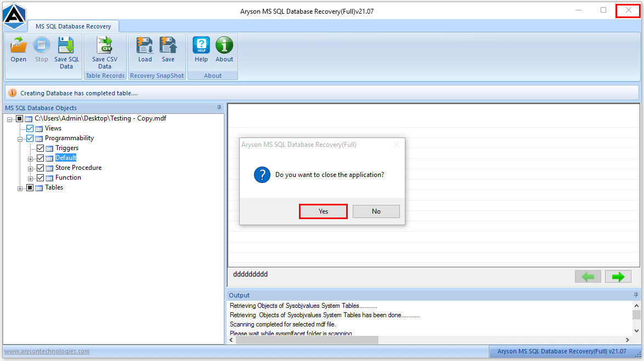The height and width of the screenshot is (361, 644).
Task: Expand the Tables node
Action: (x=20, y=188)
